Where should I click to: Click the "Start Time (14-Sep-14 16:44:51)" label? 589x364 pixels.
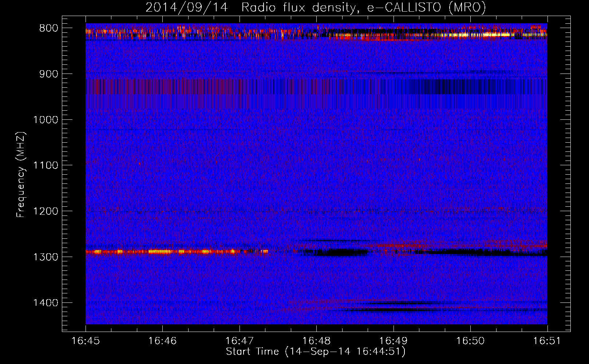click(x=316, y=352)
